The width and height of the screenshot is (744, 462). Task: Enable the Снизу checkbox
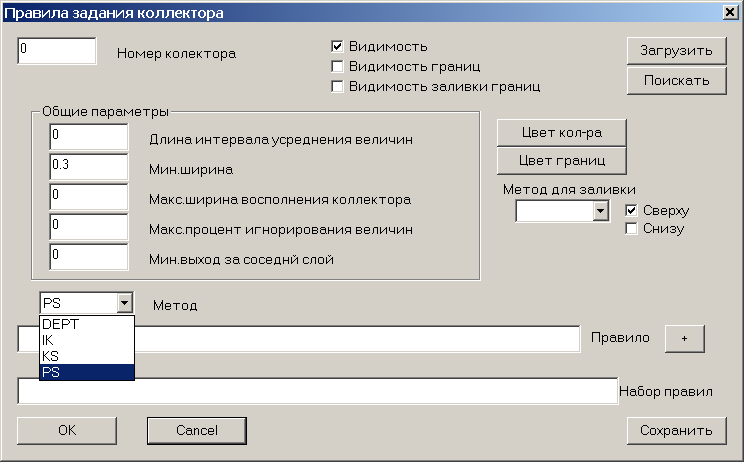coord(631,229)
